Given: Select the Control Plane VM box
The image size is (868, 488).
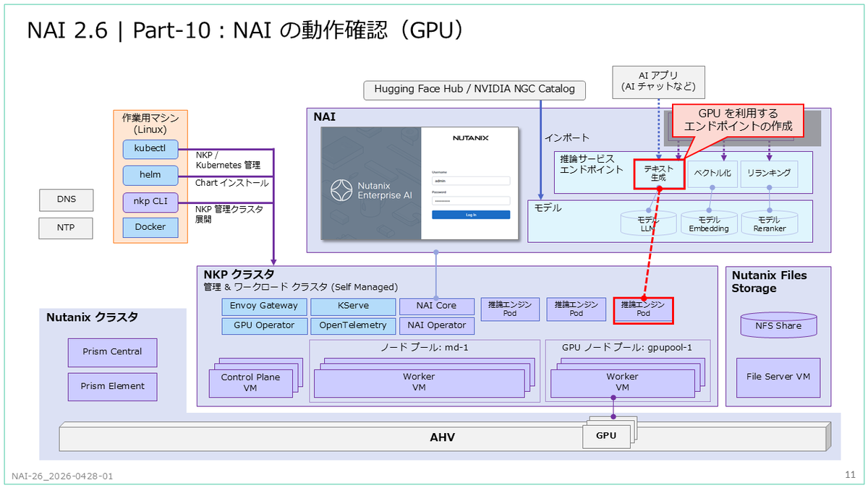Looking at the screenshot, I should (x=250, y=382).
